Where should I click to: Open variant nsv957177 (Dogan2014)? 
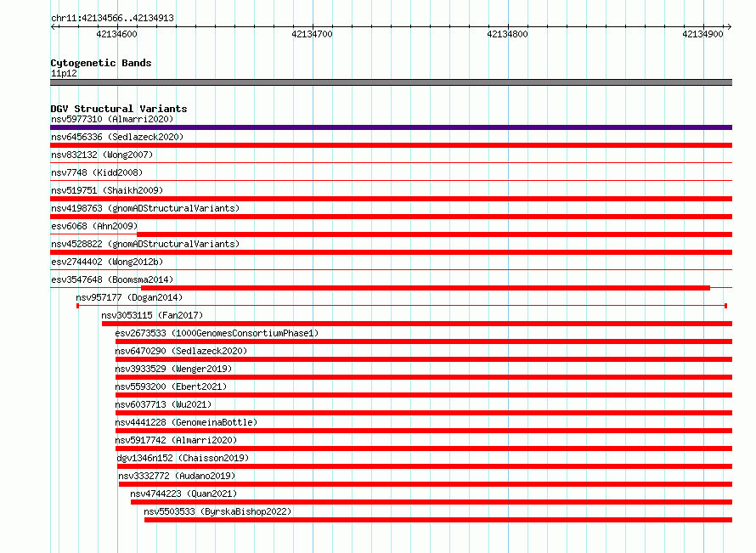[x=129, y=297]
